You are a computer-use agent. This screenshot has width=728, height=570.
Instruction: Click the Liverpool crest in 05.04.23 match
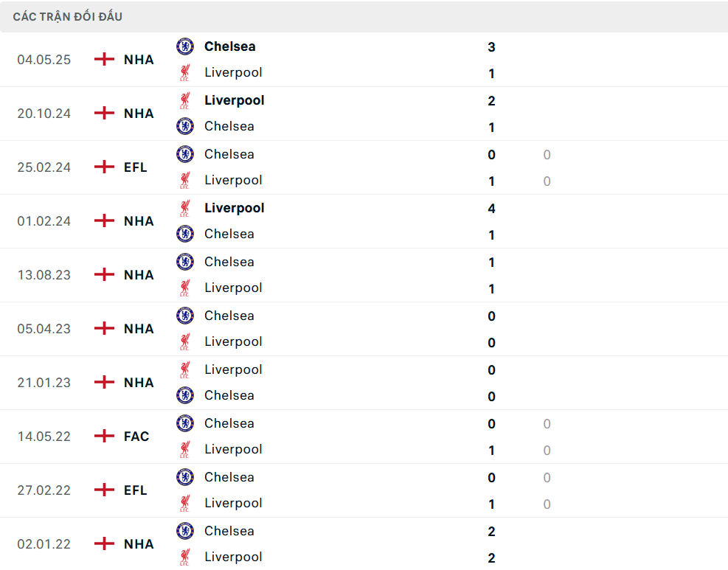pyautogui.click(x=185, y=341)
